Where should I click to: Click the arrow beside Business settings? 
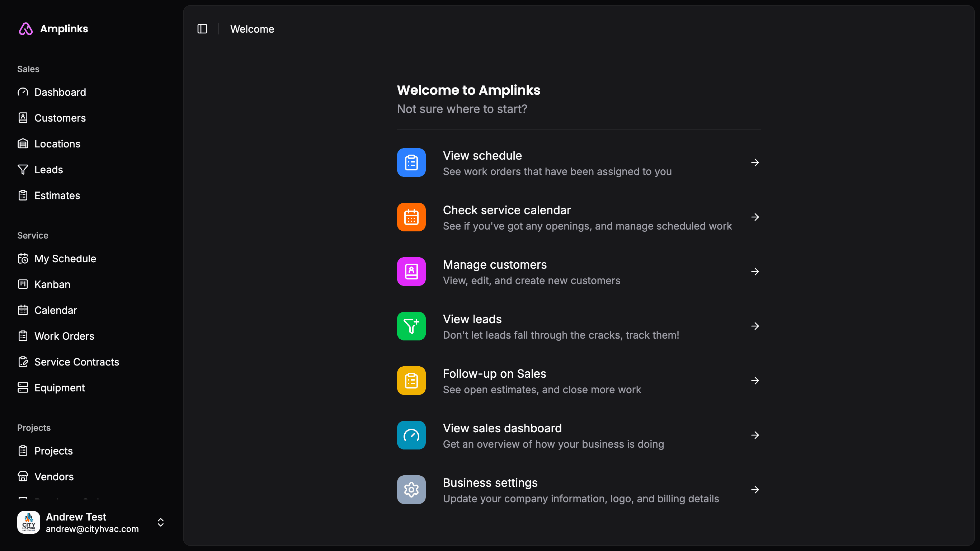point(755,490)
